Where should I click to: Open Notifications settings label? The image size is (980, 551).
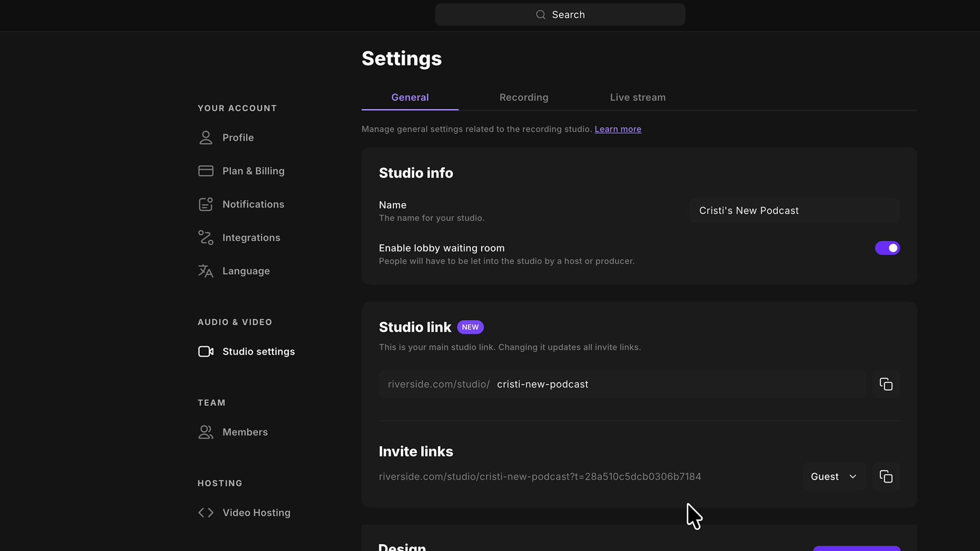(x=253, y=204)
